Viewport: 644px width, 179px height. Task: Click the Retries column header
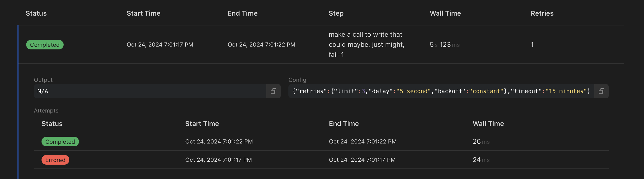coord(542,13)
